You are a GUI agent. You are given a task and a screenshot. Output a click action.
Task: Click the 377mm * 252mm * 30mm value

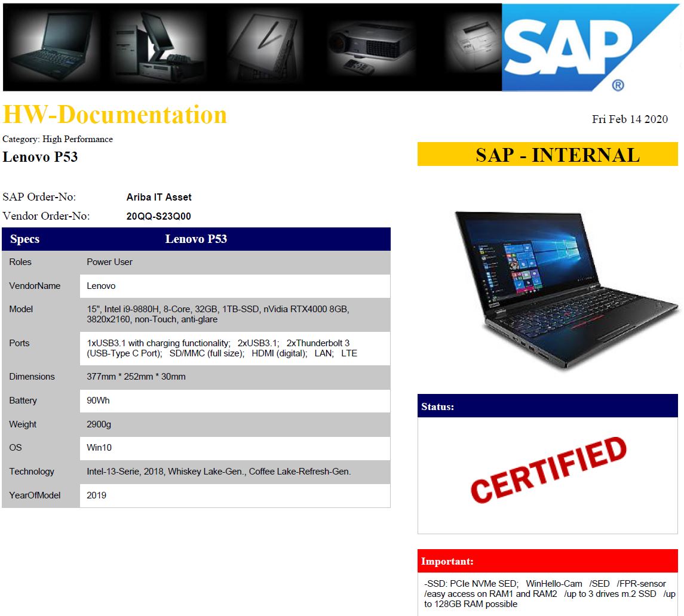136,377
